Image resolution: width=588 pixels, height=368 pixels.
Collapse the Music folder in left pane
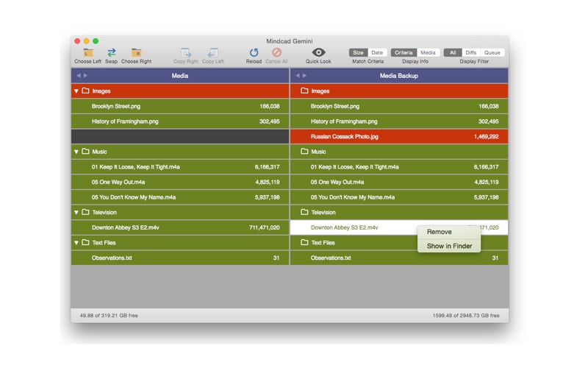[x=76, y=152]
